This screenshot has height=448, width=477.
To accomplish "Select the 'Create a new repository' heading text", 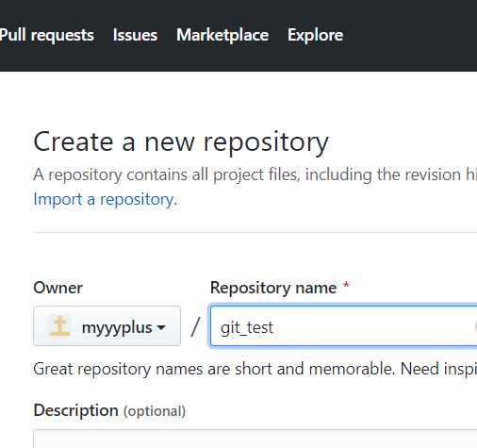I will (x=181, y=142).
